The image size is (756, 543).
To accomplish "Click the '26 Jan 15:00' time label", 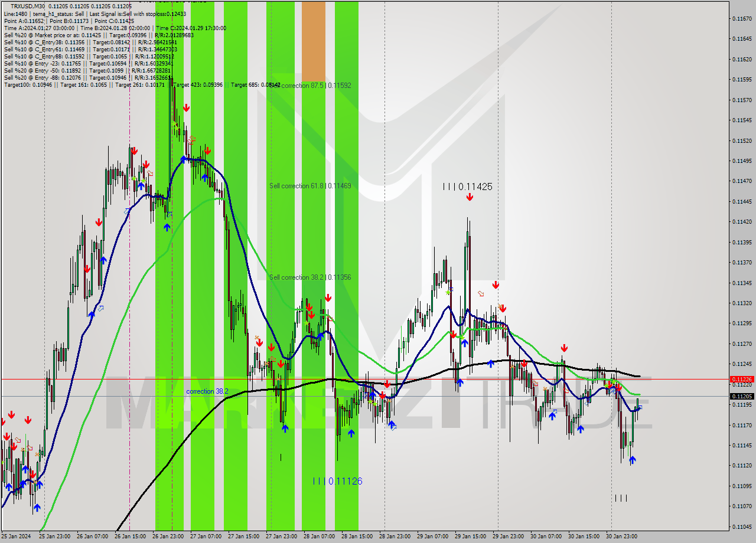I will pos(129,537).
